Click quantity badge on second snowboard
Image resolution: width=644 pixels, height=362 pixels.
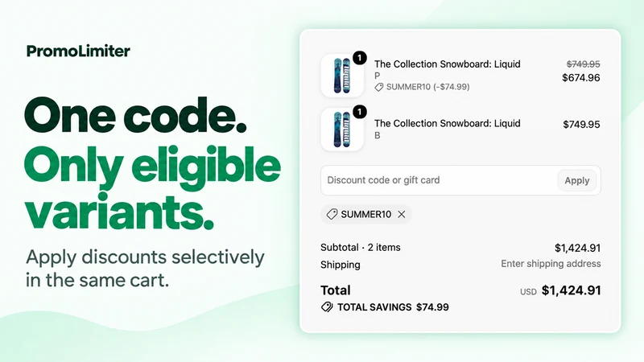(x=359, y=112)
